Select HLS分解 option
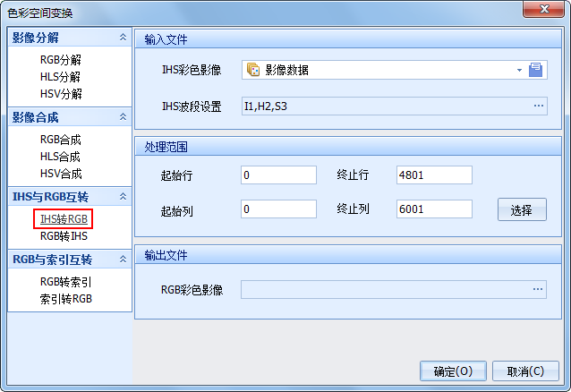 (x=60, y=77)
